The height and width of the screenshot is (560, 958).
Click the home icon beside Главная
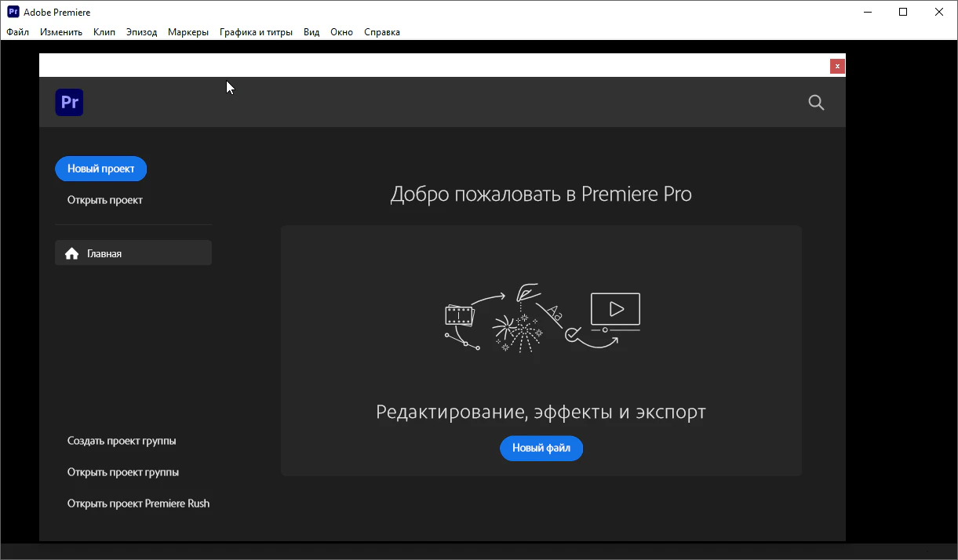pyautogui.click(x=72, y=253)
